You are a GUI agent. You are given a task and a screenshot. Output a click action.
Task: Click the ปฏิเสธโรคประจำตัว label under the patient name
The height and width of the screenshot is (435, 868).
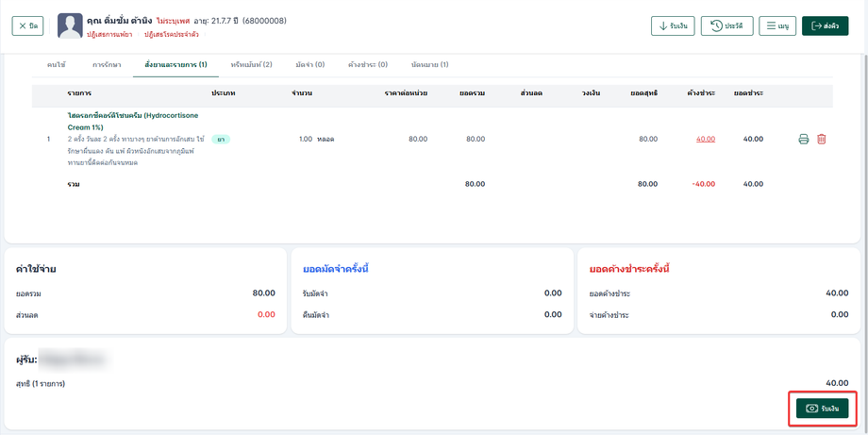pyautogui.click(x=171, y=34)
